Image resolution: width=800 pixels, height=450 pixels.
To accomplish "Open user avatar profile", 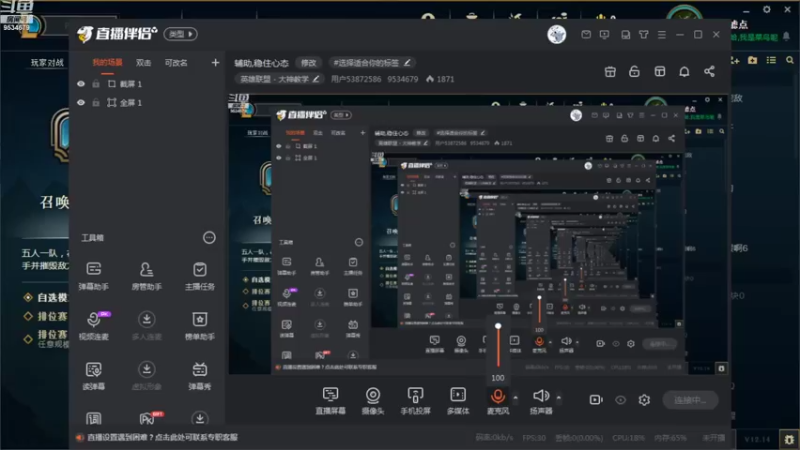I will (557, 35).
